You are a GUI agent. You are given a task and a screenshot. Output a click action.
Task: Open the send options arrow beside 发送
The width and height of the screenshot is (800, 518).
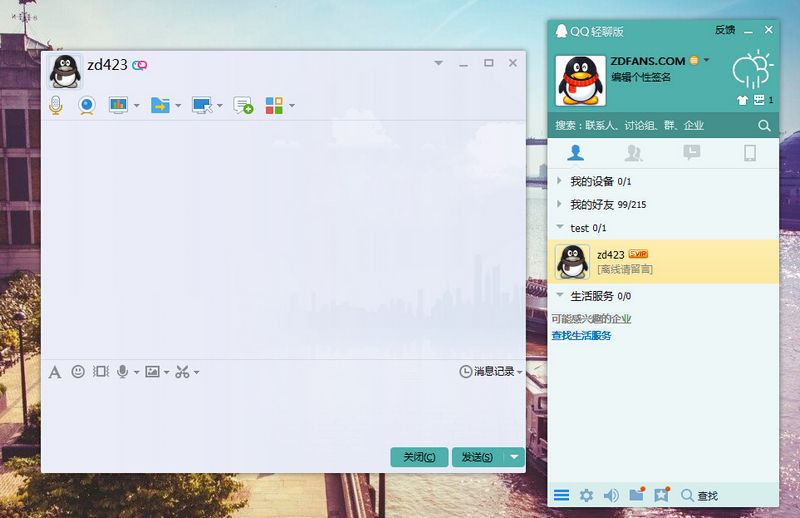514,457
